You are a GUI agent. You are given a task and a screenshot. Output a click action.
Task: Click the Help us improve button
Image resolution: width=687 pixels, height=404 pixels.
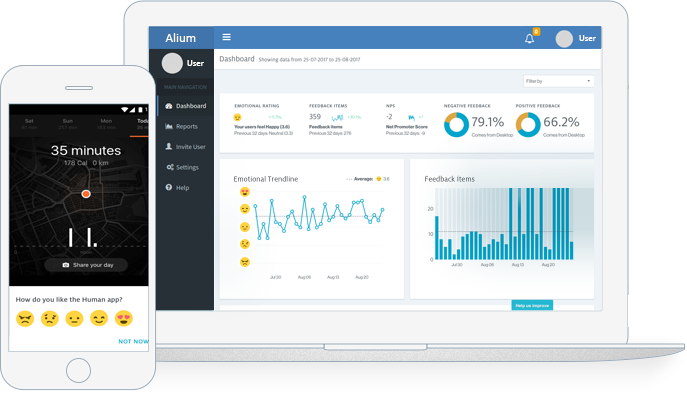532,305
